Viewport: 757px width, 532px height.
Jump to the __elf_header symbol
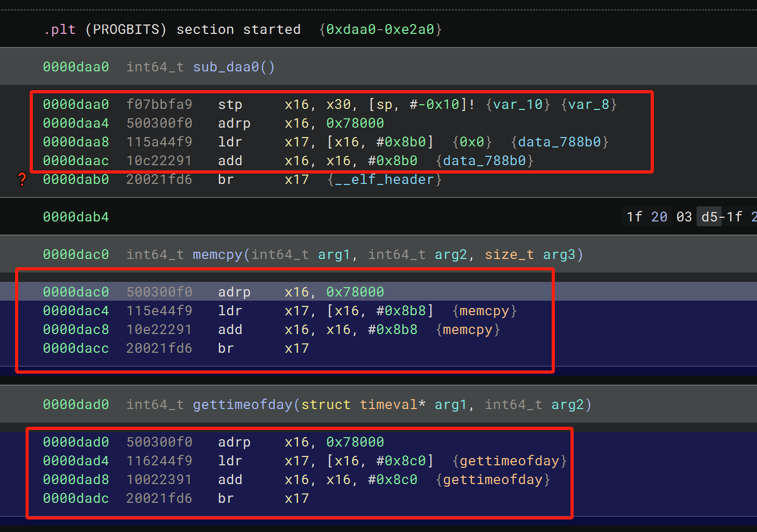(x=384, y=179)
